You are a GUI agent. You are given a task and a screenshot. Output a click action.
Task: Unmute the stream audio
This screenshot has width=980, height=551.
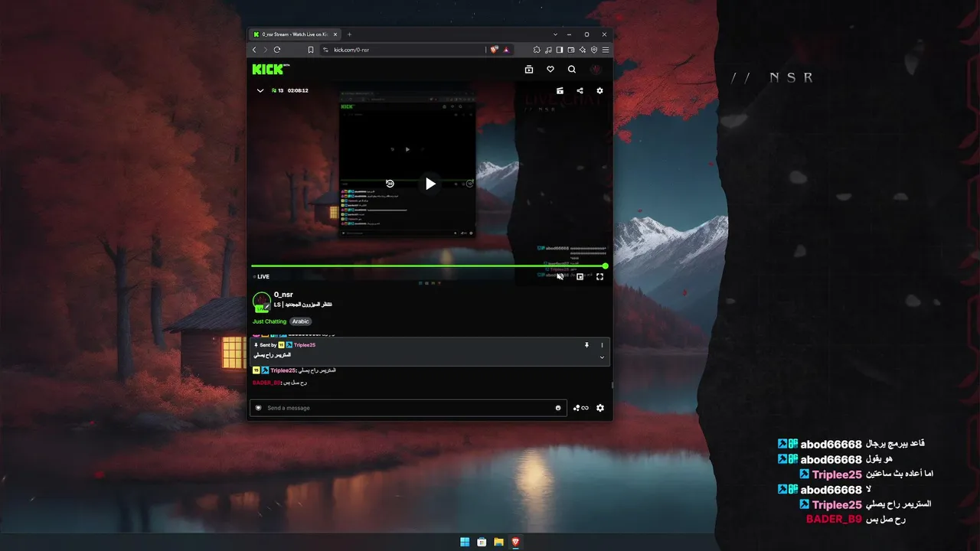coord(560,277)
